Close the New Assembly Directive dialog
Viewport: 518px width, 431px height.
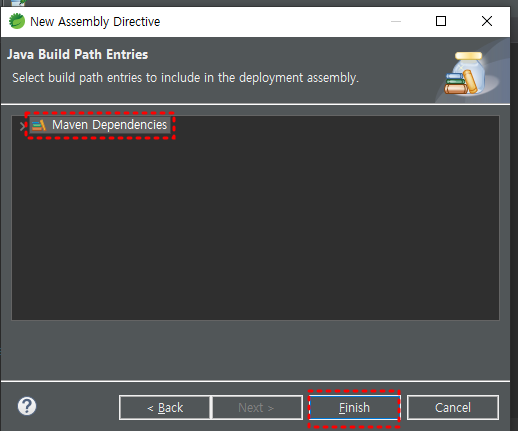tap(487, 21)
